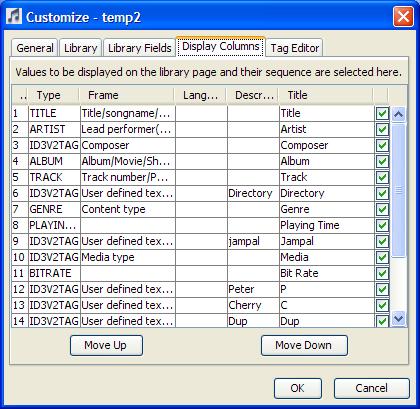
Task: Disable the Media row checkbox
Action: point(382,258)
